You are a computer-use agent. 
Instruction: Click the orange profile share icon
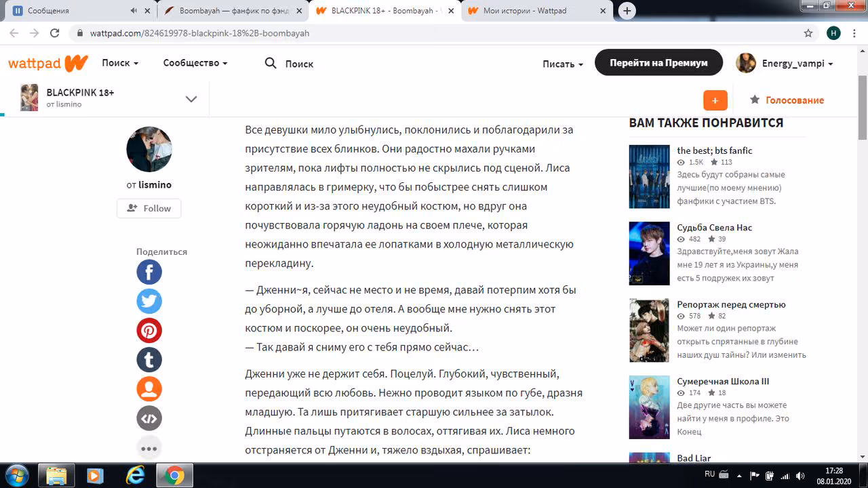pos(149,389)
